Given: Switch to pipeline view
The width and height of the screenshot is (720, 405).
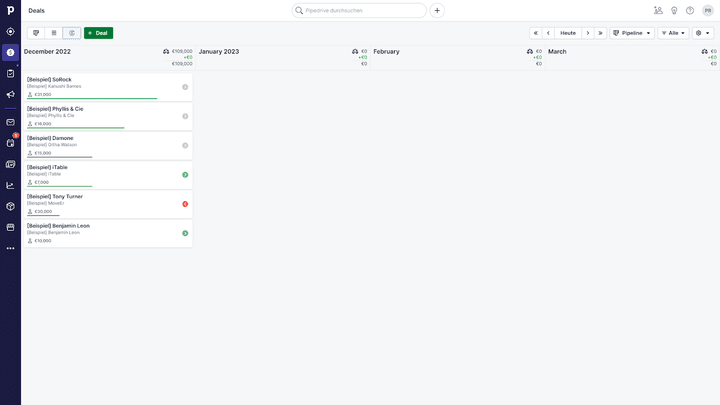Looking at the screenshot, I should (36, 33).
